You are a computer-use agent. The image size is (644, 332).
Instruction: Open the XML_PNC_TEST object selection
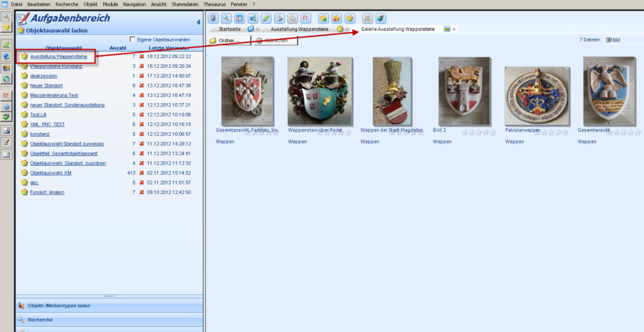pyautogui.click(x=47, y=125)
